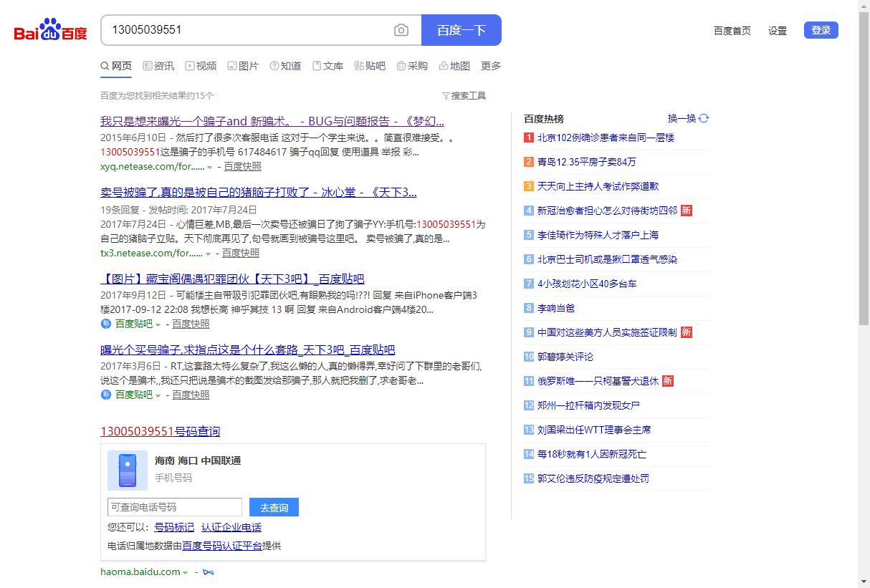The image size is (870, 588).
Task: Click 换一换 text to refresh hot list
Action: tap(682, 118)
